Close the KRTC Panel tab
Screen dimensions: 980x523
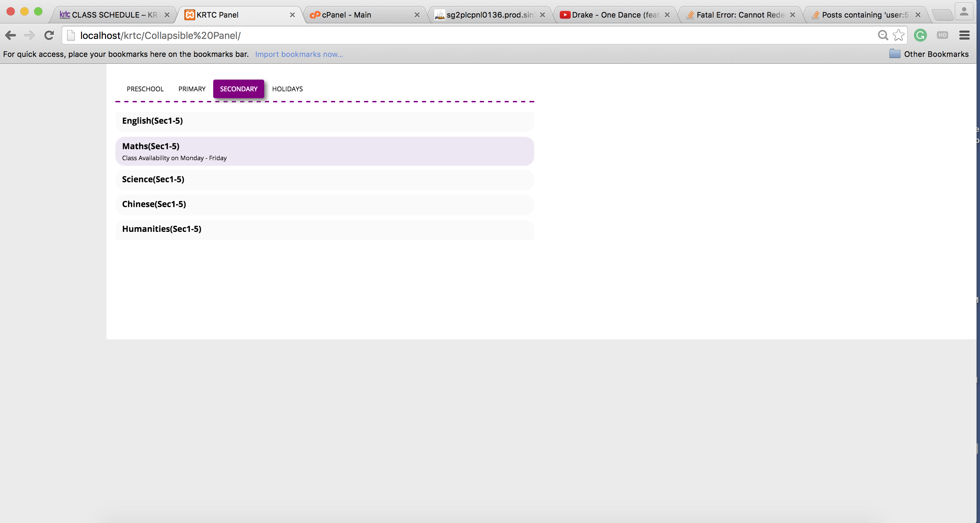point(292,15)
